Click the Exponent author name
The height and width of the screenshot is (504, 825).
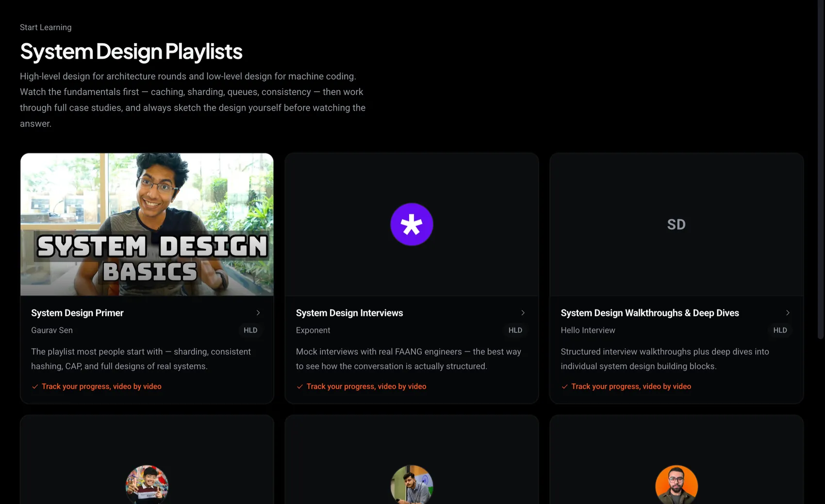click(313, 330)
